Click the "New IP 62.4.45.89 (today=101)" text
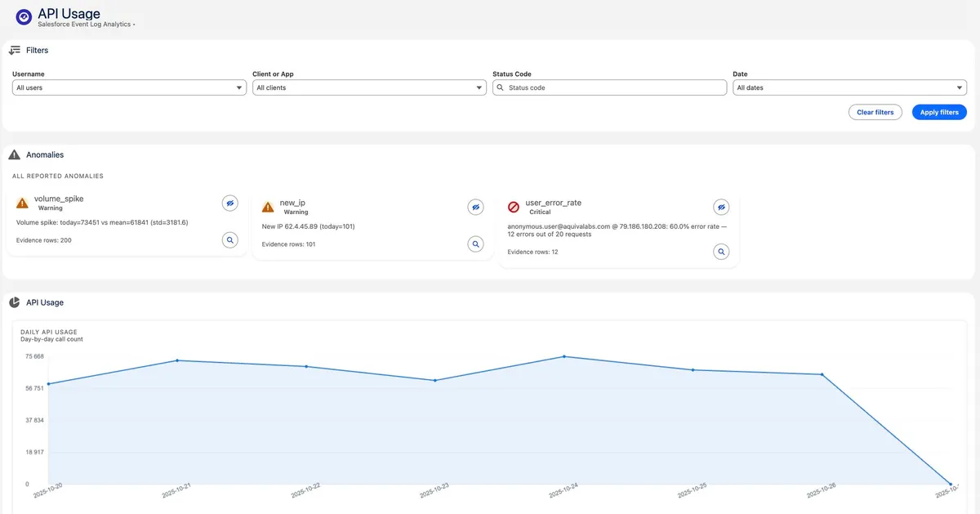This screenshot has height=514, width=980. 309,226
